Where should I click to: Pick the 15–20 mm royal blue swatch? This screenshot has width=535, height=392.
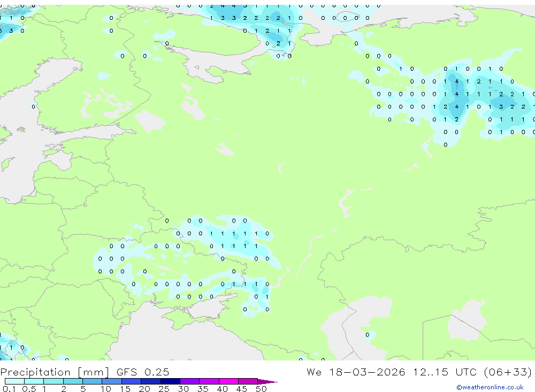[132, 381]
